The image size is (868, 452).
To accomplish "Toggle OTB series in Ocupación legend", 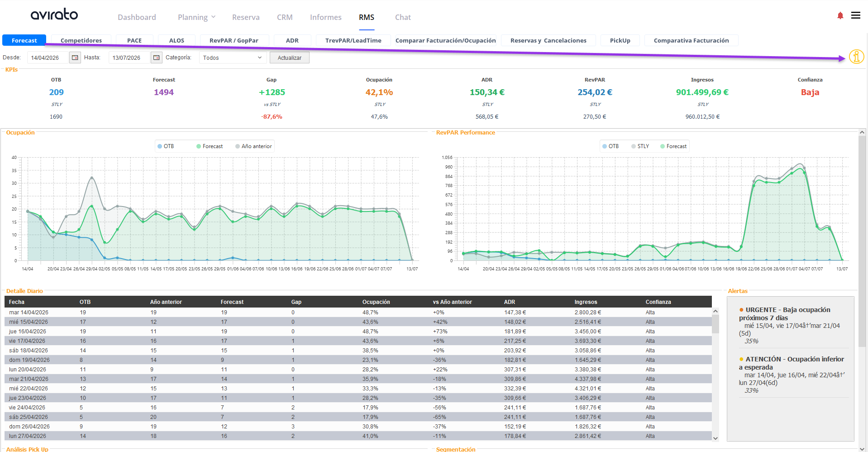I will click(166, 146).
